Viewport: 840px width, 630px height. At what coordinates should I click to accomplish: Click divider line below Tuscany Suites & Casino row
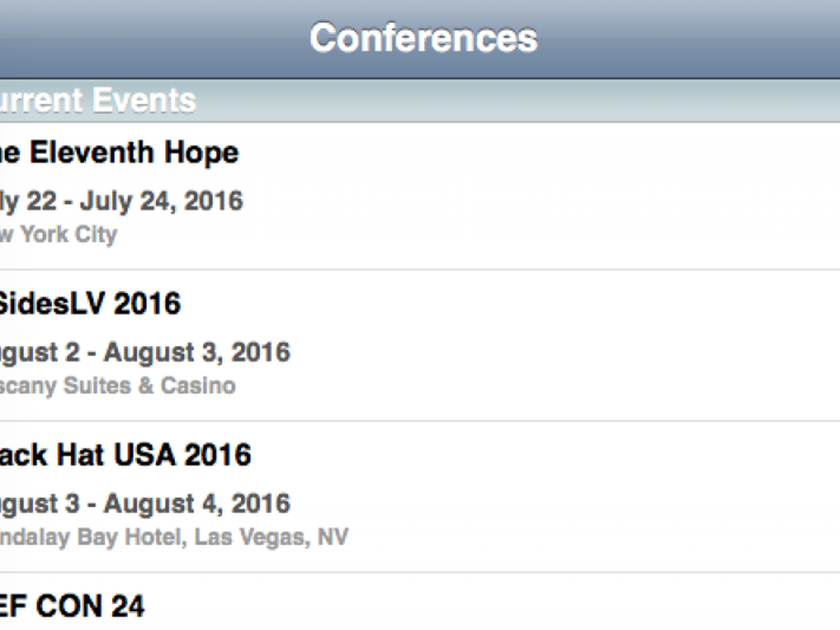click(x=420, y=421)
